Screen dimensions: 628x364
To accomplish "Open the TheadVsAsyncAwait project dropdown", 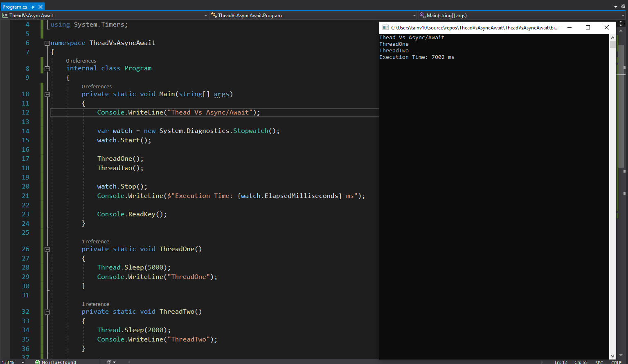I will click(206, 16).
